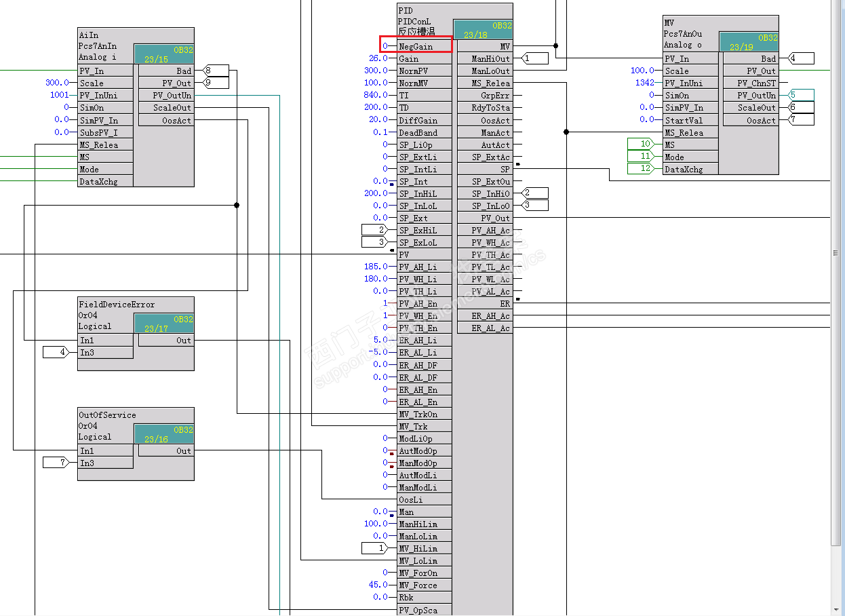Select the PV_AH_Li input pin

point(424,267)
